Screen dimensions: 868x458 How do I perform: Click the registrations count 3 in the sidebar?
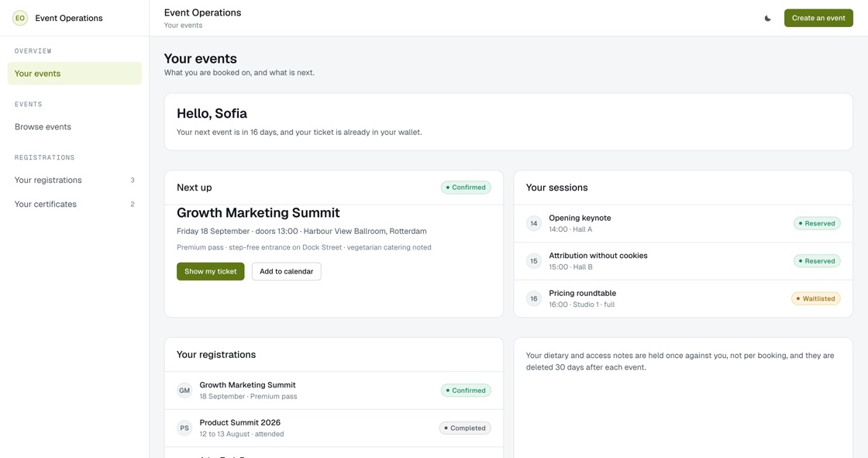click(133, 180)
